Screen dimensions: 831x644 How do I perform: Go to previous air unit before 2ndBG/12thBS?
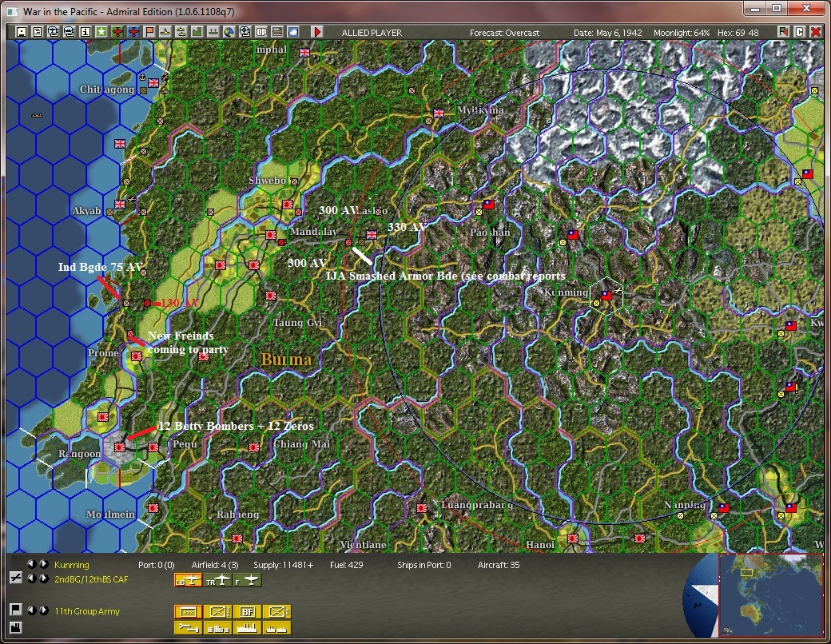point(32,578)
